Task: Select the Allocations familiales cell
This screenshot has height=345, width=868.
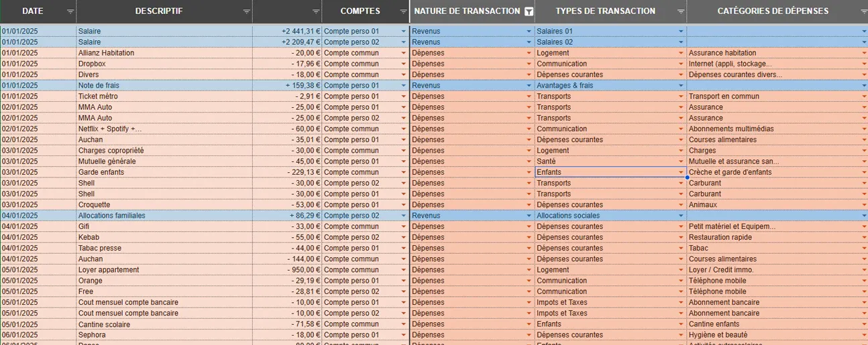Action: pos(164,216)
